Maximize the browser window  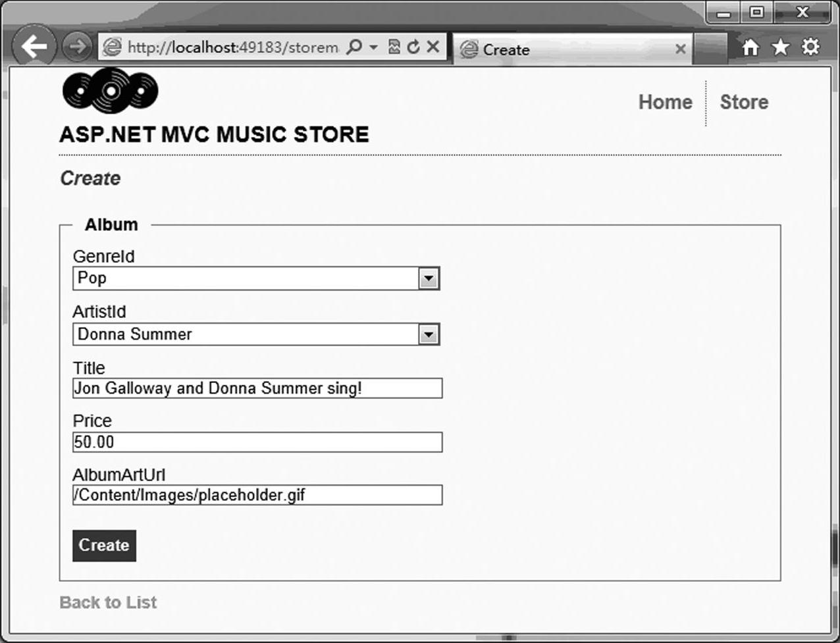[757, 13]
